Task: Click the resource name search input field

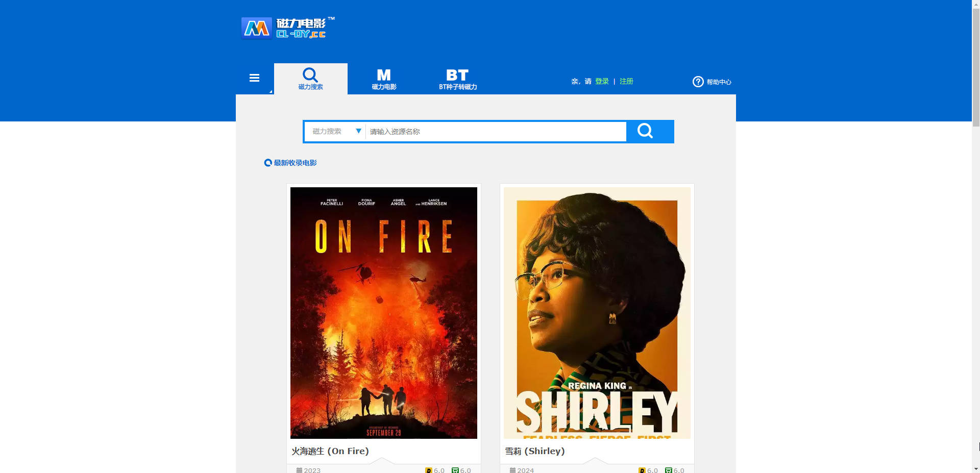Action: (x=495, y=132)
